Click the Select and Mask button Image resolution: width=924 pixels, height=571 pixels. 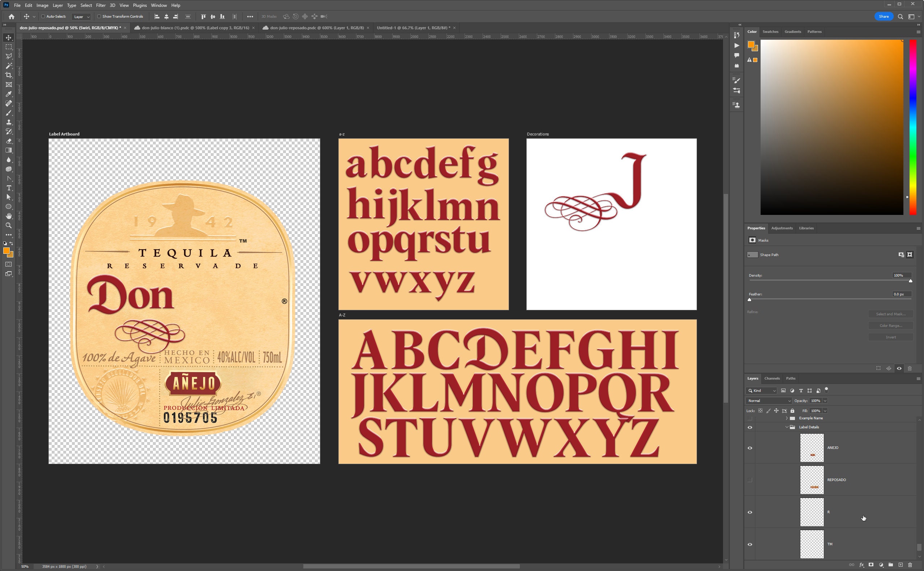(891, 314)
